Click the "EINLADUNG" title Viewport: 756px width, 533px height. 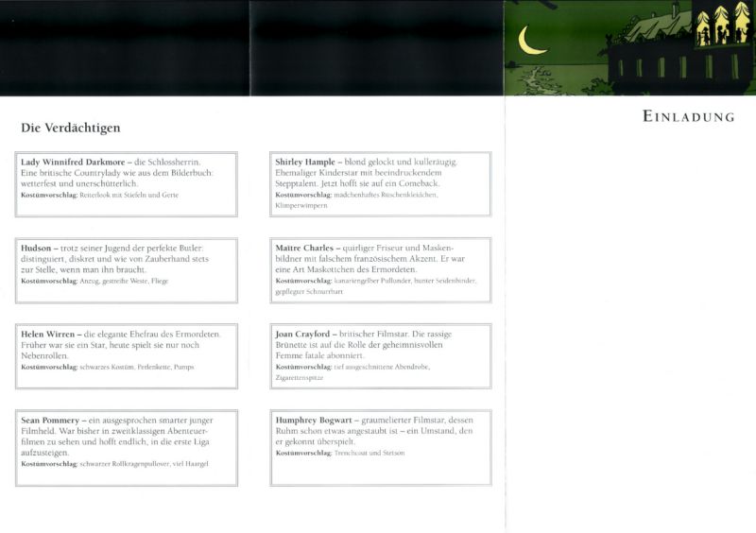coord(689,116)
